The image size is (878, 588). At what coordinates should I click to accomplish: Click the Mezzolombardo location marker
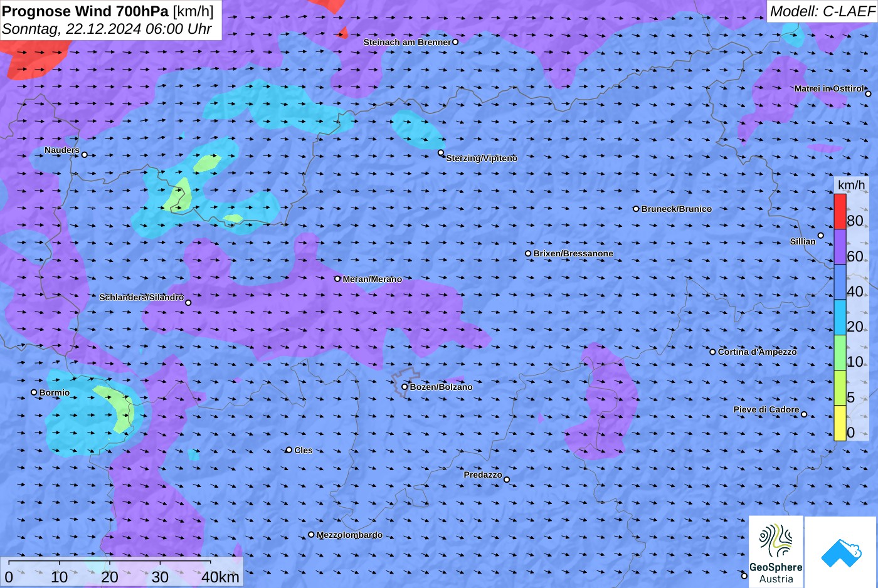pyautogui.click(x=311, y=535)
